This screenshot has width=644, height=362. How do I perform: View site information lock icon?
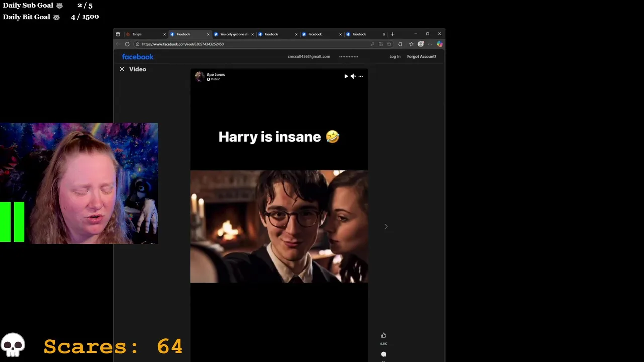pyautogui.click(x=138, y=44)
